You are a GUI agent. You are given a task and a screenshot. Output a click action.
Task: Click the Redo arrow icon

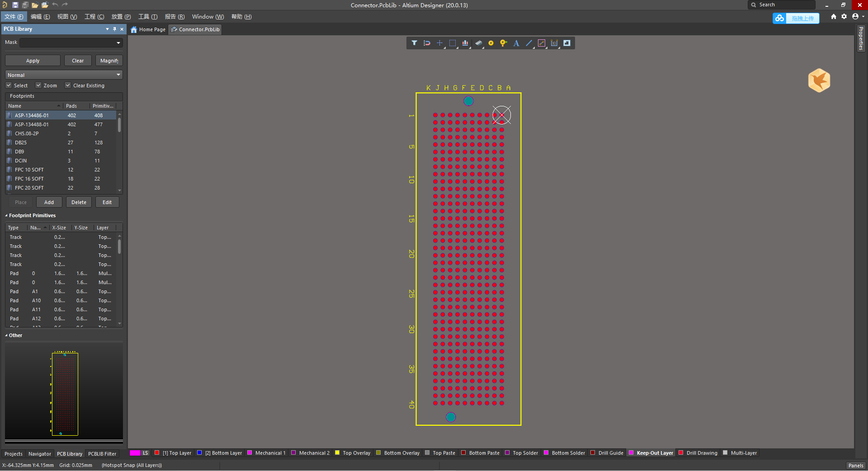click(65, 5)
